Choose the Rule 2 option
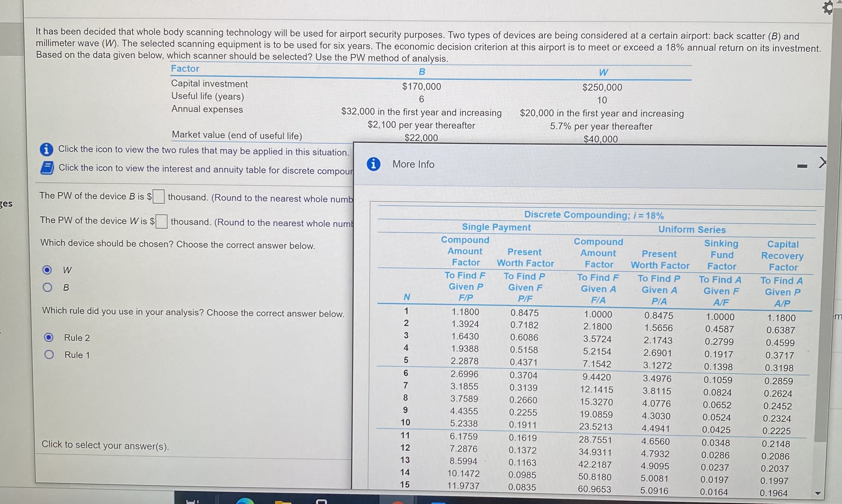The image size is (842, 504). [x=49, y=337]
